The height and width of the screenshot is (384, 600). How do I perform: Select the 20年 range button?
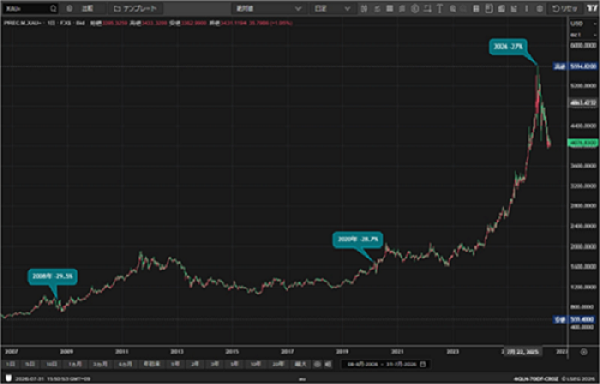(x=279, y=364)
